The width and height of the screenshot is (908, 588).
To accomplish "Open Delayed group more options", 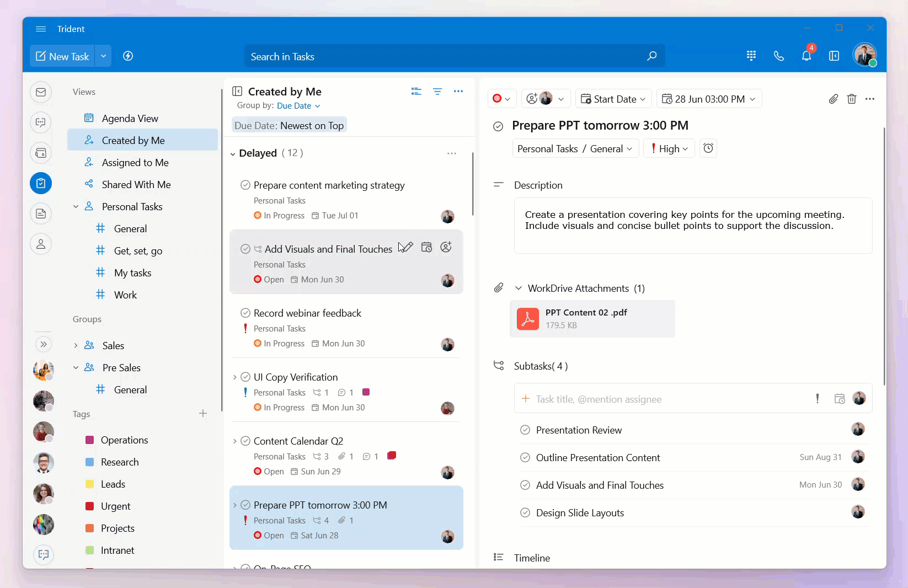I will [x=452, y=153].
